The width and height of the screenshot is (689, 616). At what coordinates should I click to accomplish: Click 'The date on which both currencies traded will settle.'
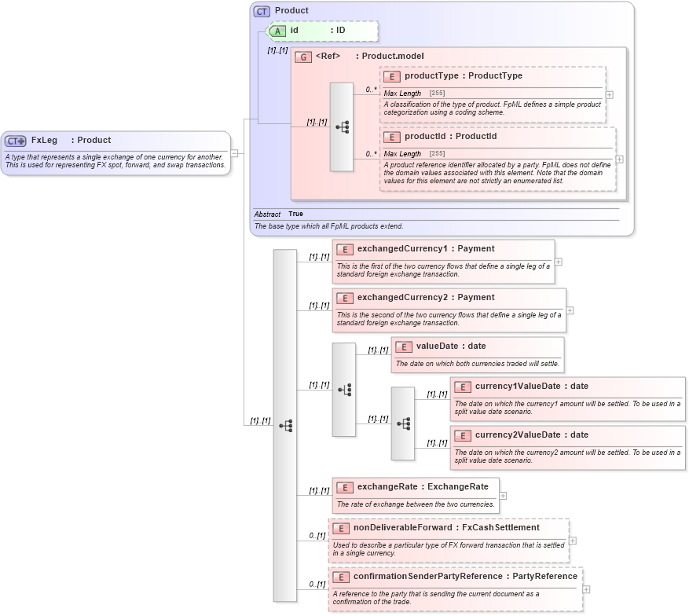477,364
